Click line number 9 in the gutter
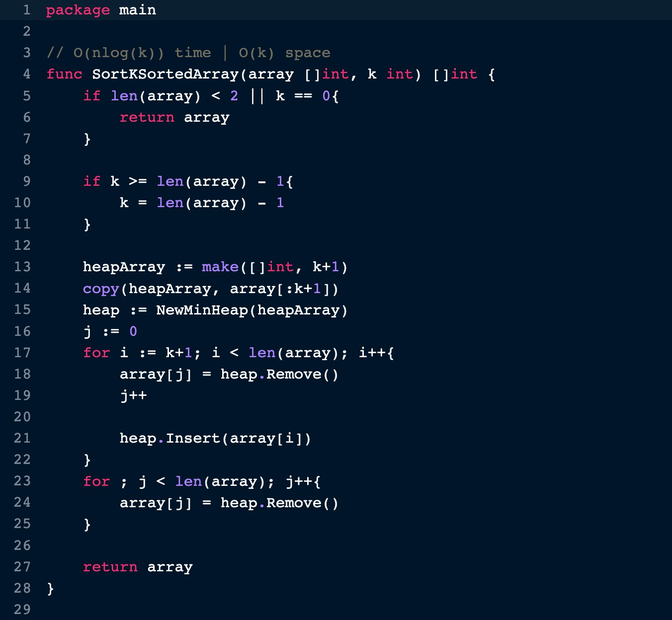 27,181
